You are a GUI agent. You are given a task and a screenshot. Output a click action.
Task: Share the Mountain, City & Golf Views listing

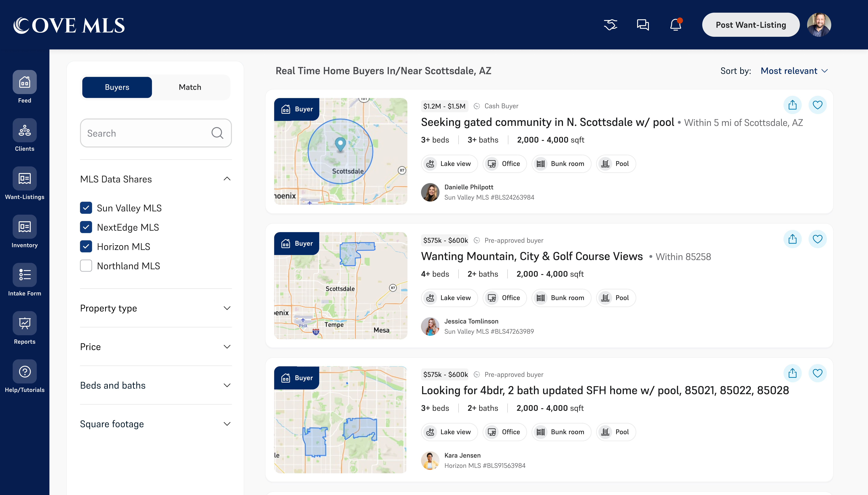click(x=792, y=239)
